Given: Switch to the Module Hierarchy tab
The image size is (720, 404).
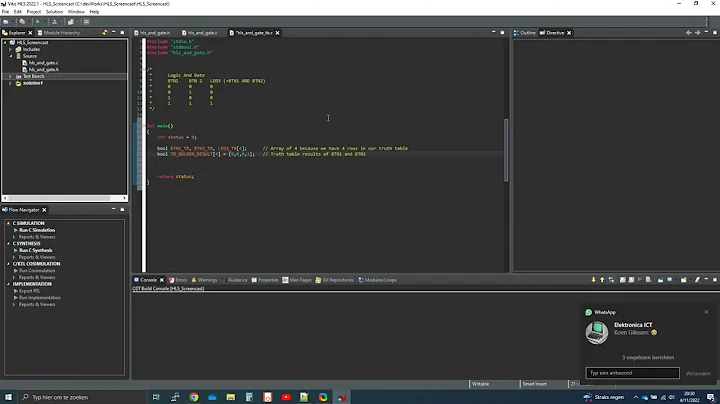Looking at the screenshot, I should click(59, 33).
